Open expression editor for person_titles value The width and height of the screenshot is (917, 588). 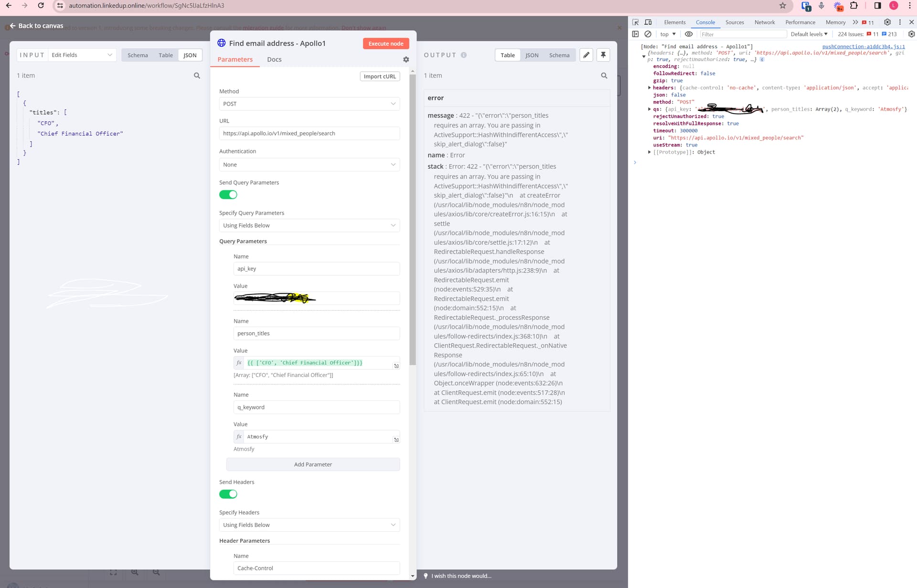click(x=396, y=366)
